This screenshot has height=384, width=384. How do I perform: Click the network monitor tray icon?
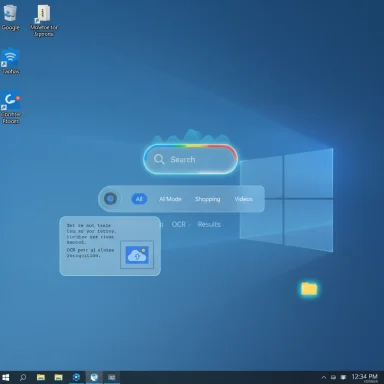[x=343, y=377]
